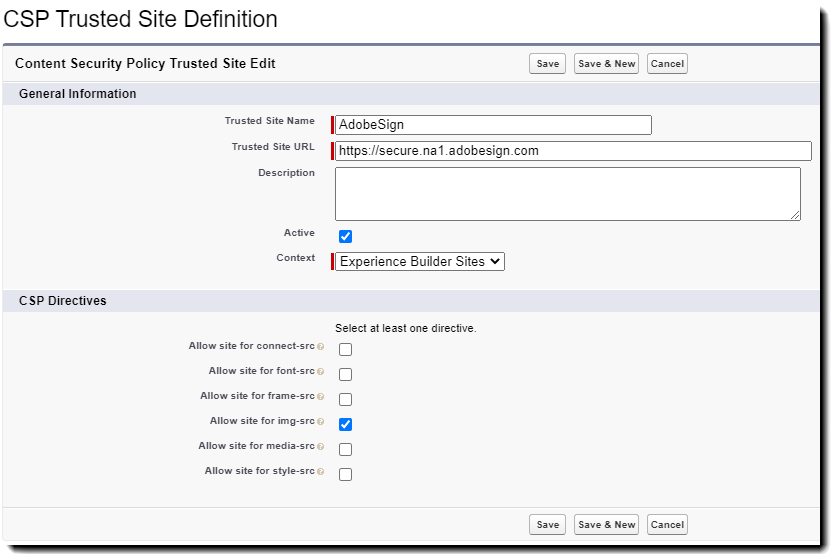Viewport: 831px width, 554px height.
Task: Click the top Save button
Action: [x=547, y=64]
